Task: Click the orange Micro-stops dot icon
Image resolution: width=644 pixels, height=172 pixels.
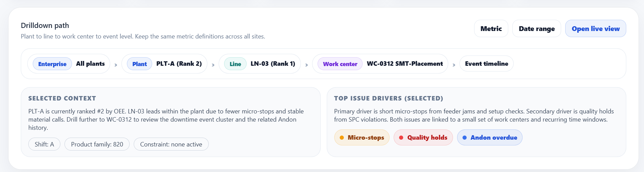Action: coord(341,138)
